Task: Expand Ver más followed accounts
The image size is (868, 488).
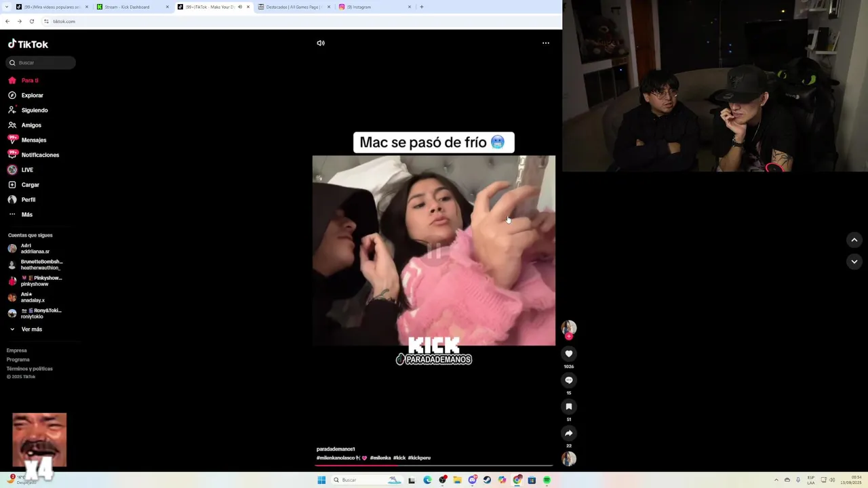Action: [x=26, y=329]
